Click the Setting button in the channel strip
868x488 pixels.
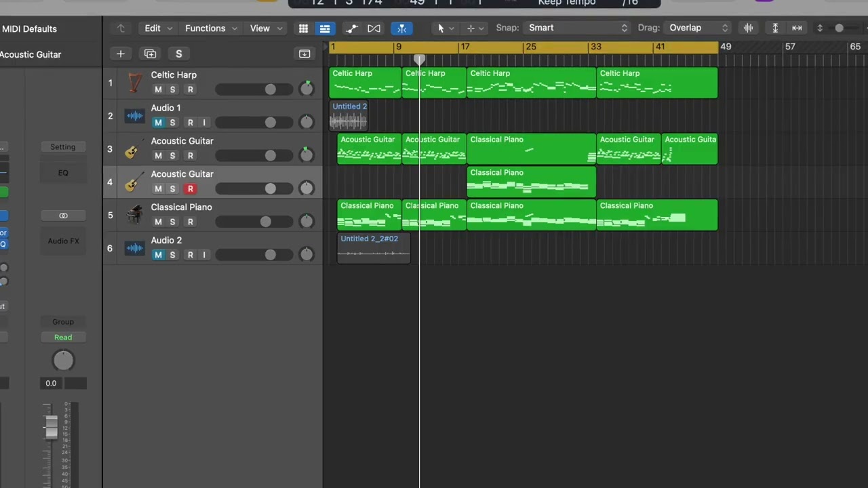pyautogui.click(x=63, y=147)
